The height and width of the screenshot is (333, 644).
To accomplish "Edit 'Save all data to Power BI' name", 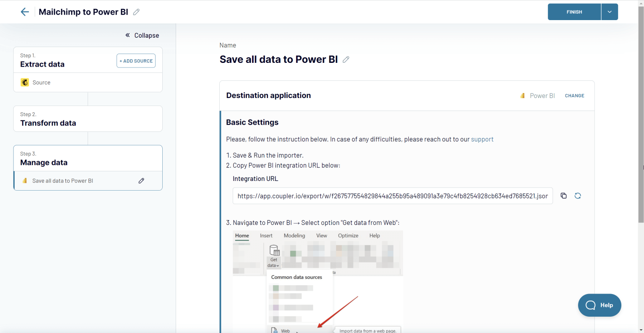I will tap(346, 59).
